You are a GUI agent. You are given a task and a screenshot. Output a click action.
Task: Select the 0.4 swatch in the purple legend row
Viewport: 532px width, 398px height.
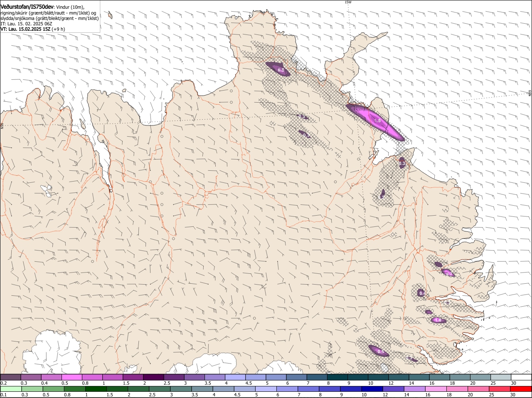[x=51, y=377]
